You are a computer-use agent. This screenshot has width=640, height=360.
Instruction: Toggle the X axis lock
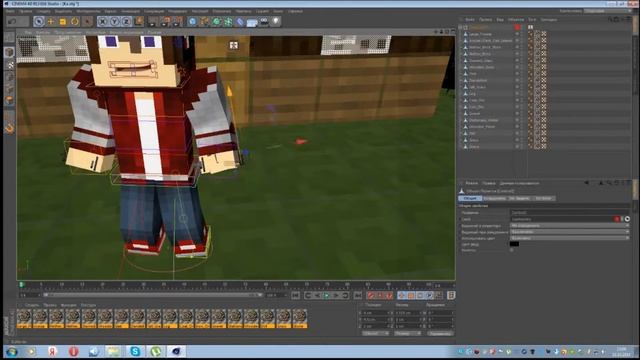pos(102,21)
